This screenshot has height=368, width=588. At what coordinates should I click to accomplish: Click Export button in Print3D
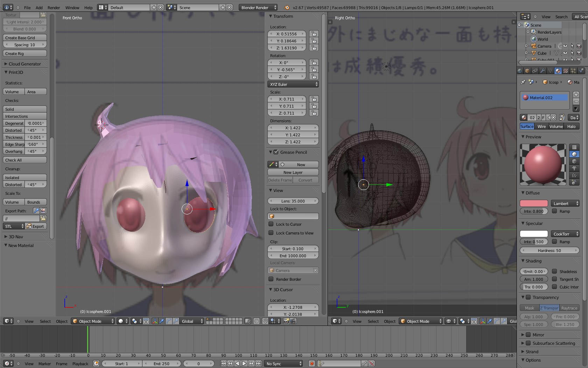(x=36, y=226)
